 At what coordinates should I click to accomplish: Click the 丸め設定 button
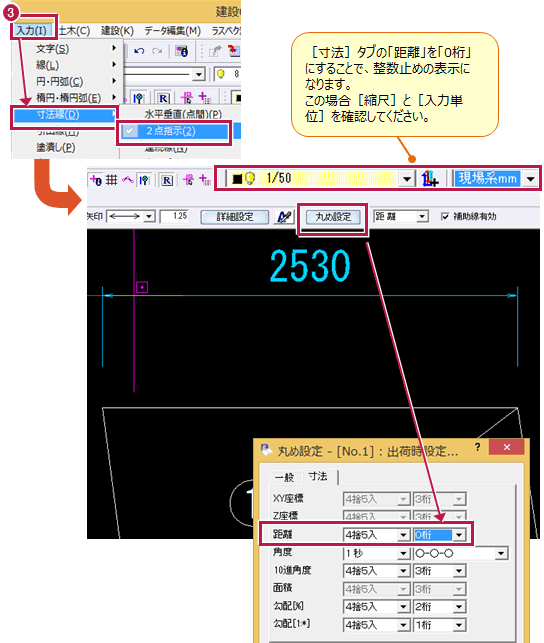point(333,217)
